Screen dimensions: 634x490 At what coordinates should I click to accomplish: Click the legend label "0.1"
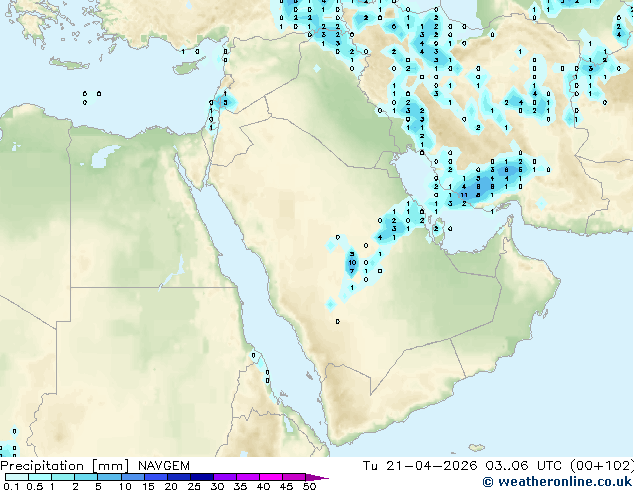click(x=11, y=486)
